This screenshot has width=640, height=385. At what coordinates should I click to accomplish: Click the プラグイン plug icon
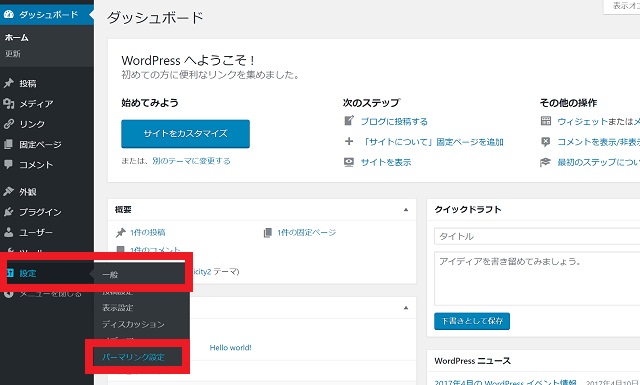click(x=9, y=212)
